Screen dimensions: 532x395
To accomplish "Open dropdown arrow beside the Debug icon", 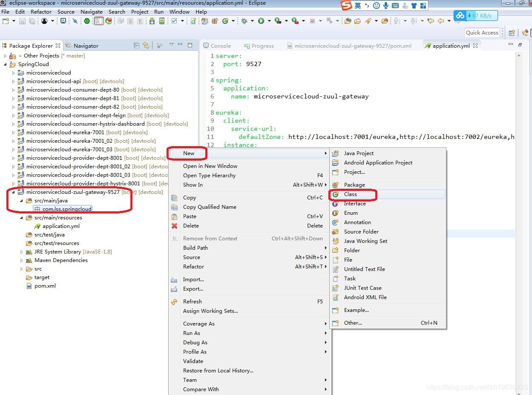I will coord(252,21).
